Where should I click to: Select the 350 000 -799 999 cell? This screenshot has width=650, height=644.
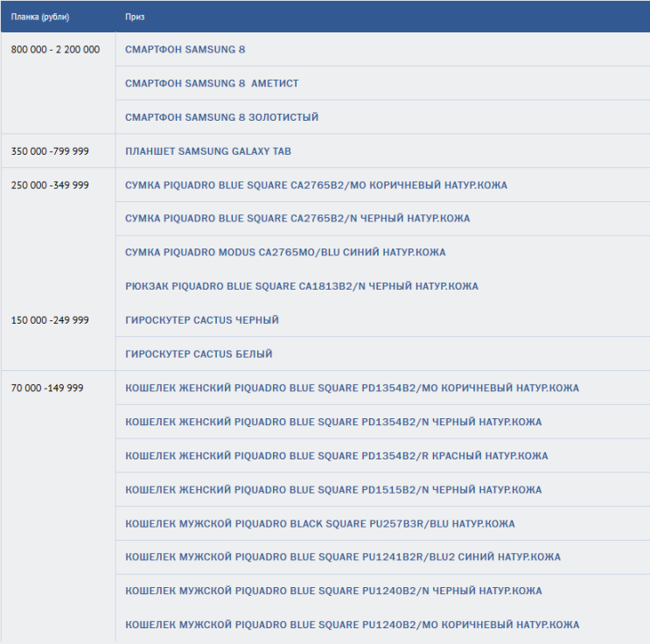point(58,151)
